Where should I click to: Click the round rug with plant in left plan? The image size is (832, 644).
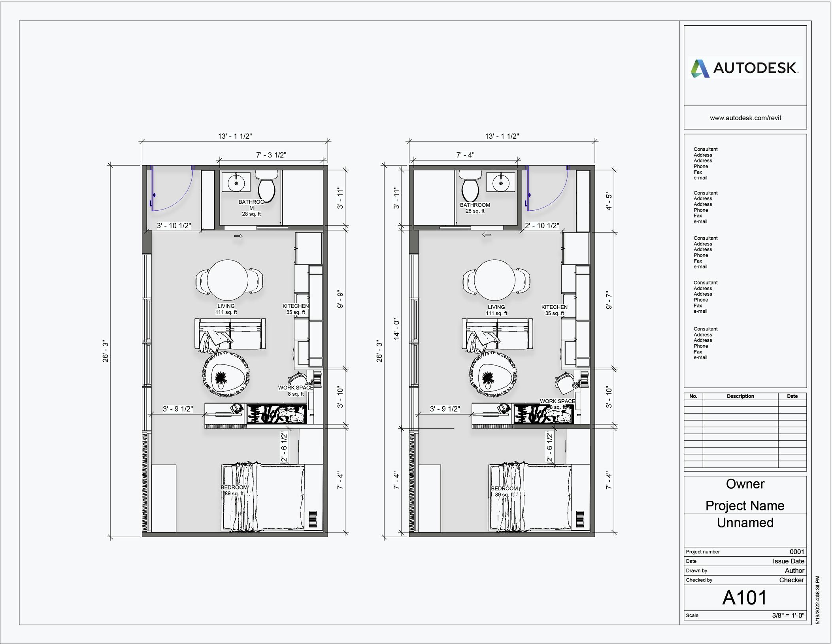click(x=226, y=375)
